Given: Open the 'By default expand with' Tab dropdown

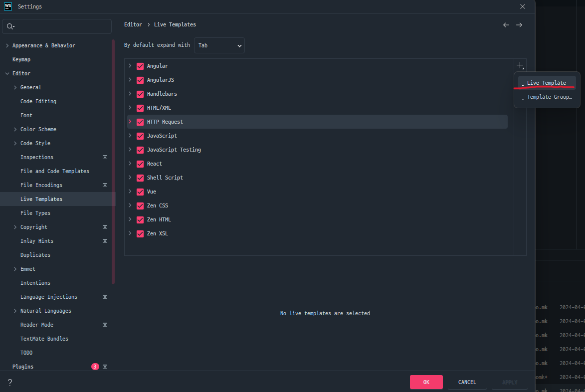Looking at the screenshot, I should [219, 45].
